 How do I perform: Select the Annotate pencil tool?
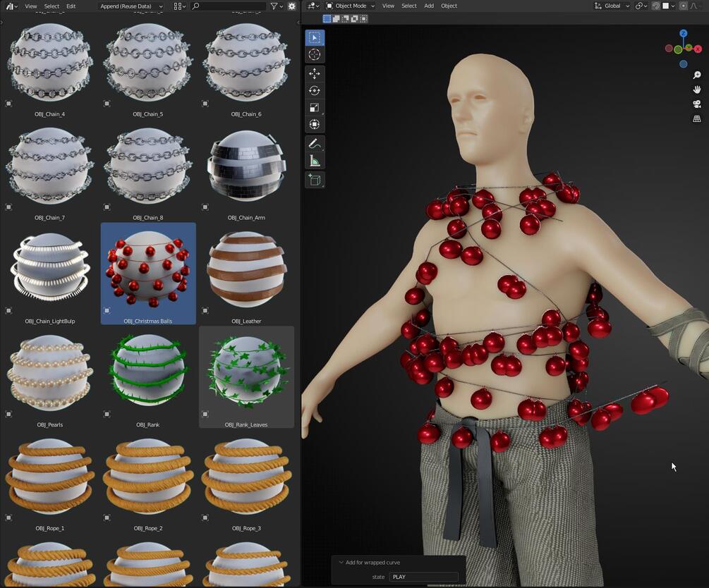coord(314,144)
